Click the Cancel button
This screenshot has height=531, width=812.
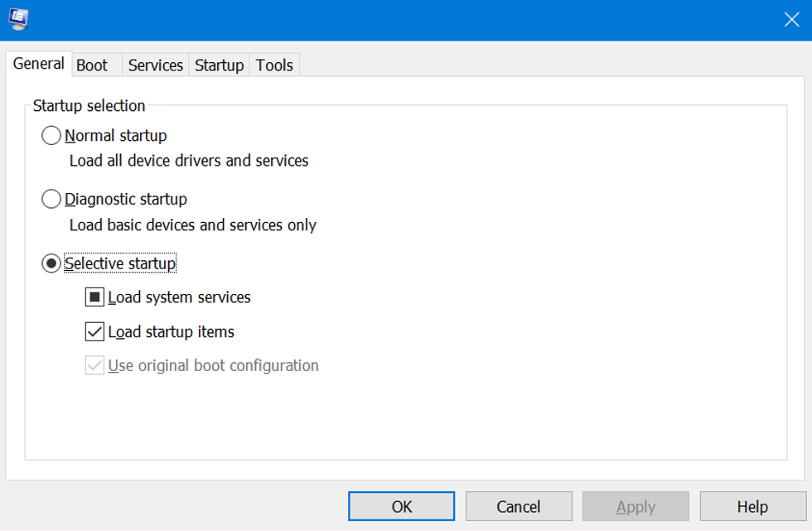pyautogui.click(x=519, y=506)
